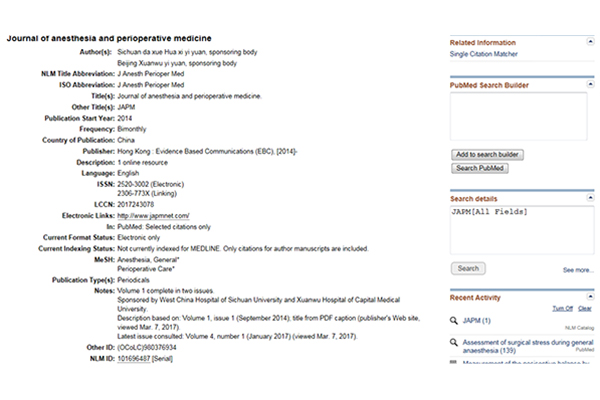Screen dimensions: 600x400
Task: Visit the japmnet.com electronic link
Action: pyautogui.click(x=153, y=216)
